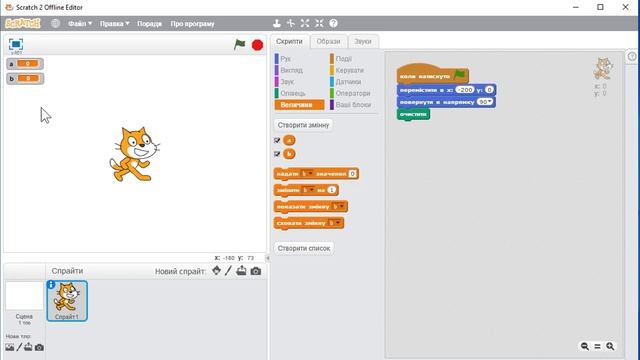
Task: Open the Правка menu
Action: point(115,24)
